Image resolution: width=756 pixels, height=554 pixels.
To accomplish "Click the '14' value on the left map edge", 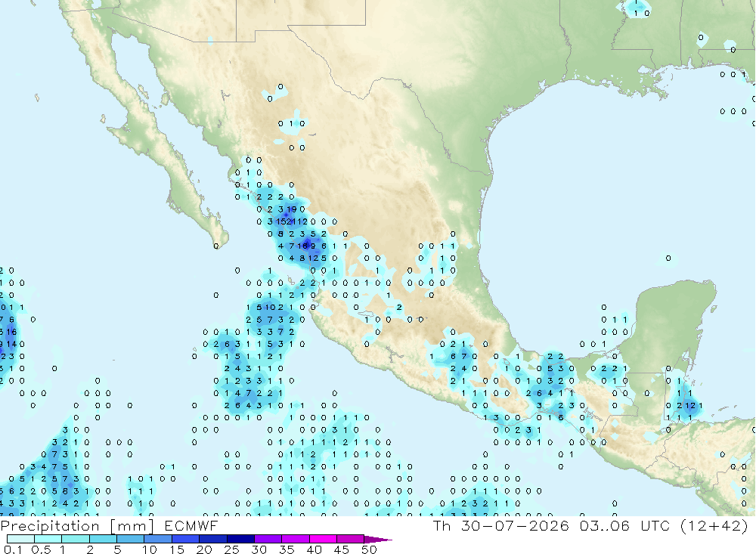I will [x=11, y=344].
